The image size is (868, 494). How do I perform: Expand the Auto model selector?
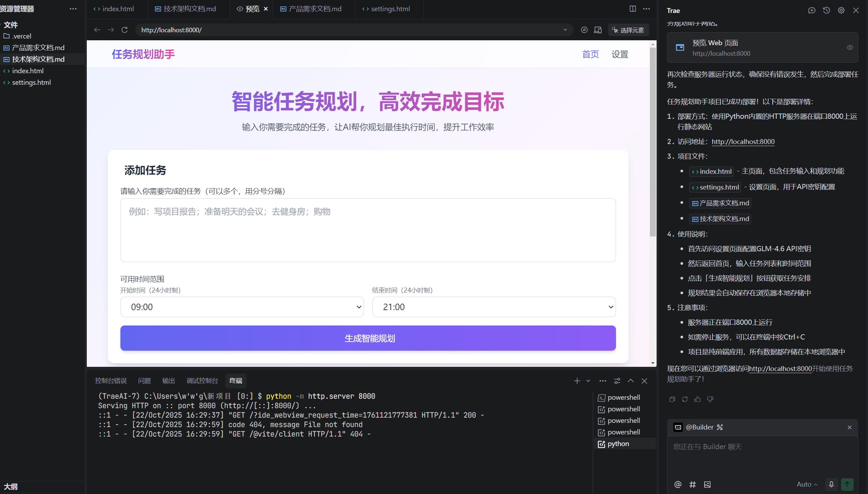(807, 484)
